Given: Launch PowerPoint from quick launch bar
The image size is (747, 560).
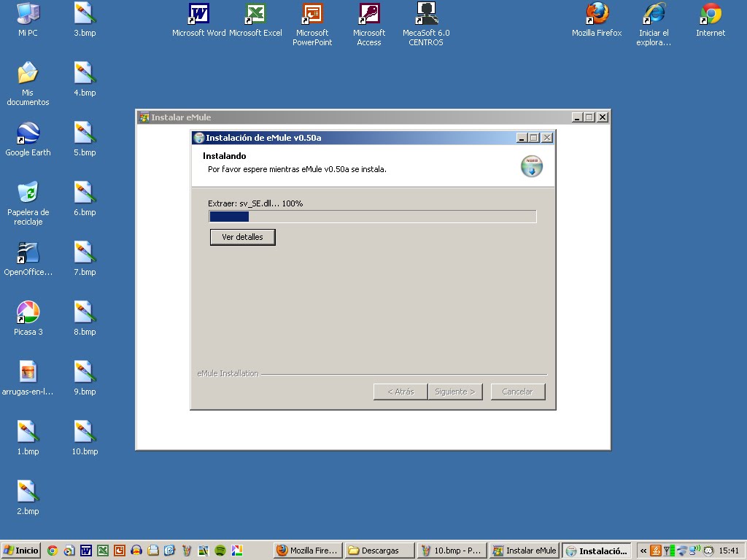Looking at the screenshot, I should pyautogui.click(x=119, y=551).
